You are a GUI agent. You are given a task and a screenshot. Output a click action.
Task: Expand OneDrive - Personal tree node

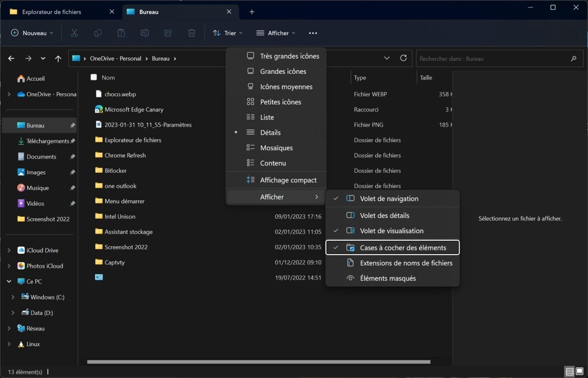click(x=9, y=94)
